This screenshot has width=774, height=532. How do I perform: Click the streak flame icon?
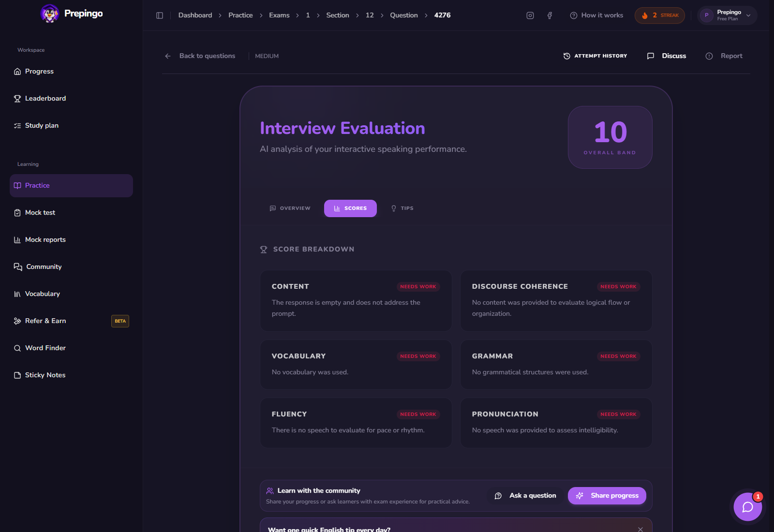click(x=645, y=15)
